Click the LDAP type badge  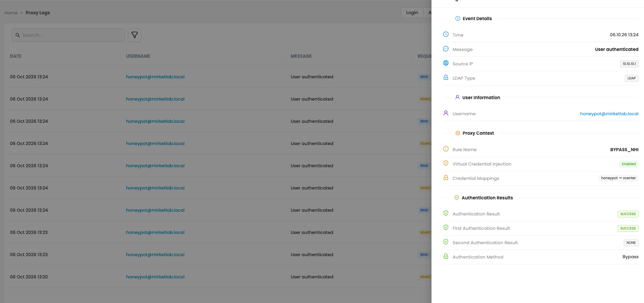[631, 78]
